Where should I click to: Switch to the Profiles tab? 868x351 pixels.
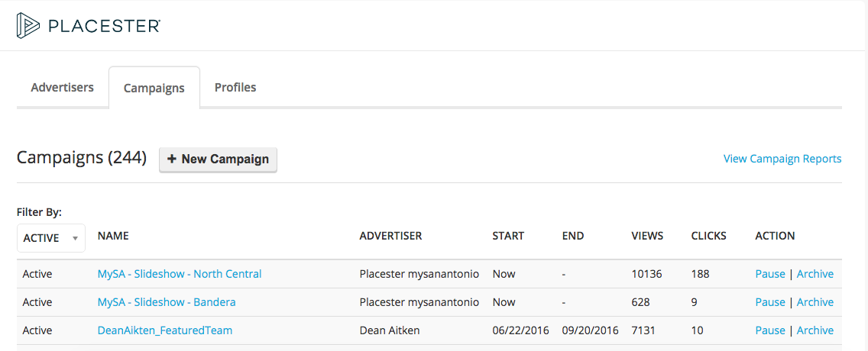pyautogui.click(x=235, y=87)
